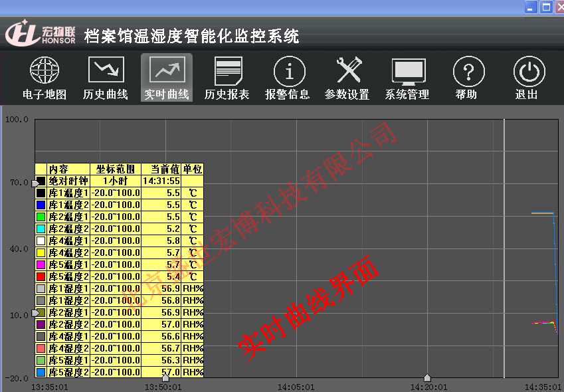
Task: Maximize the monitoring window
Action: [546, 7]
